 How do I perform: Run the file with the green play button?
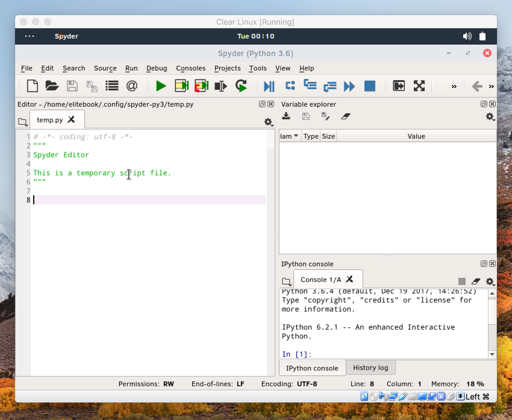tap(161, 86)
